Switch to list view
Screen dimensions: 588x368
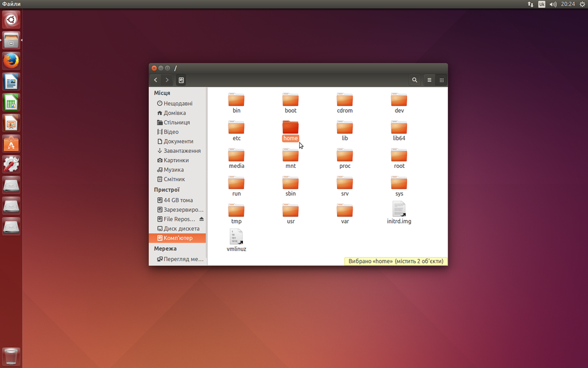[x=429, y=80]
